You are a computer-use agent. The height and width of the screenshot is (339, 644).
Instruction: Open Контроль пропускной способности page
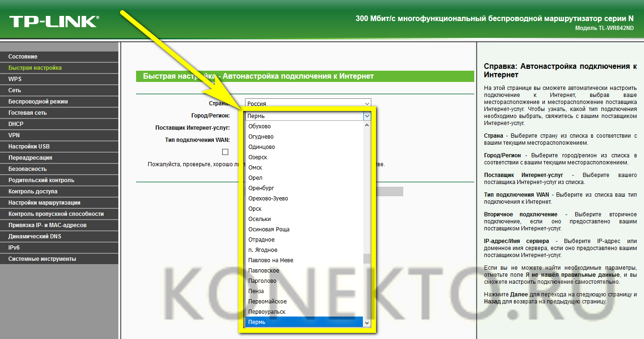[x=59, y=214]
